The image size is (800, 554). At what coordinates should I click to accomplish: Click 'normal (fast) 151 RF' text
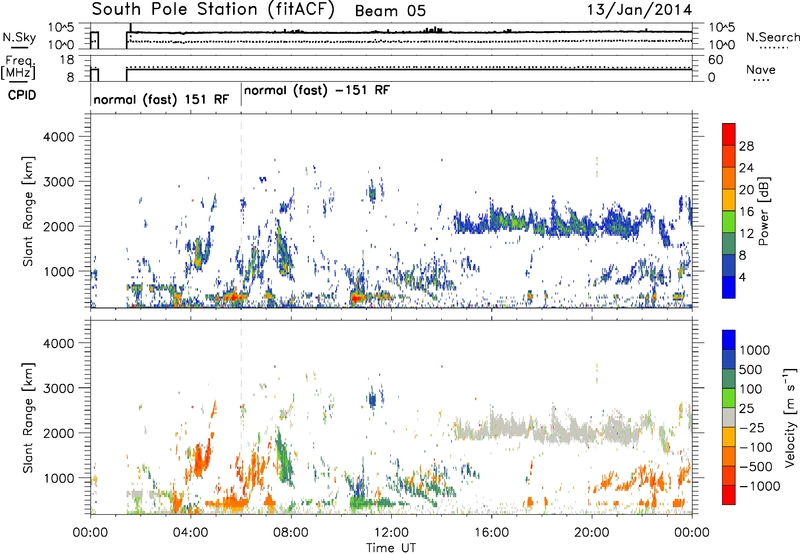tap(161, 99)
